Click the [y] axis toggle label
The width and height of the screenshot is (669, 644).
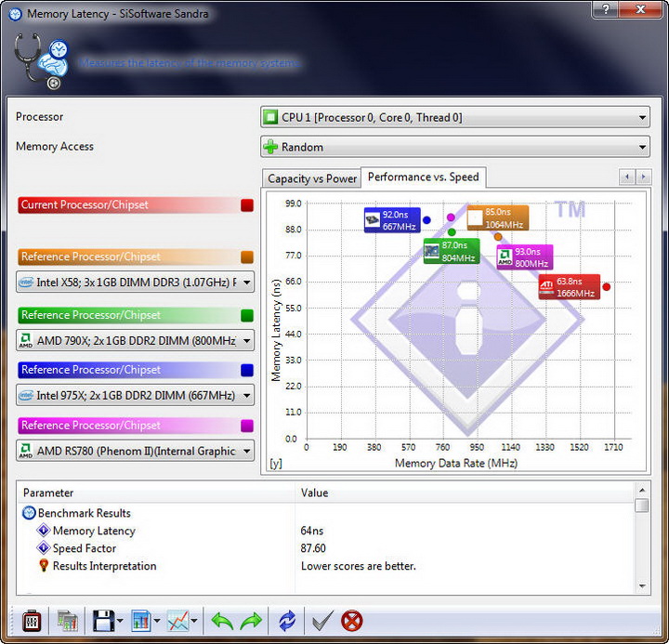tap(276, 464)
